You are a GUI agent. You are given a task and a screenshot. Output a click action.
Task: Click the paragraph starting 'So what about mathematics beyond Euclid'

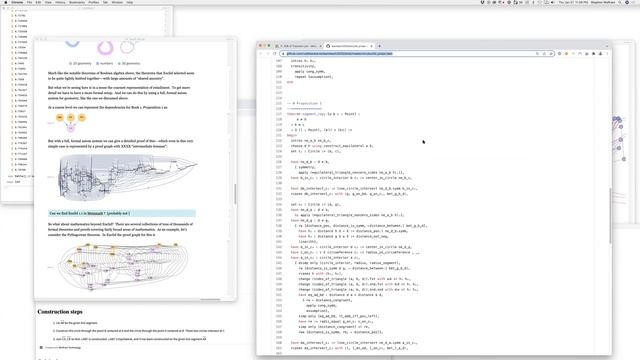click(120, 229)
